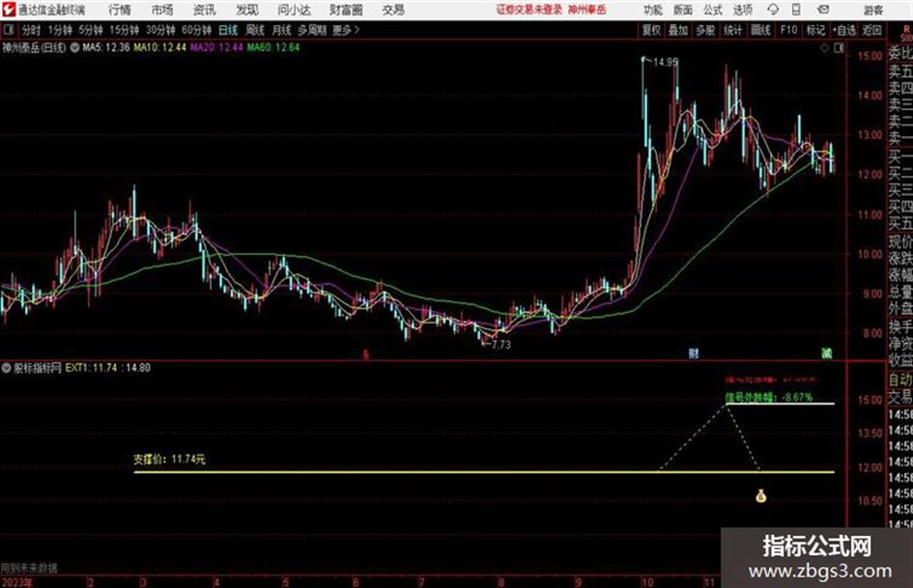
Task: Open the 功能 menu
Action: (653, 10)
